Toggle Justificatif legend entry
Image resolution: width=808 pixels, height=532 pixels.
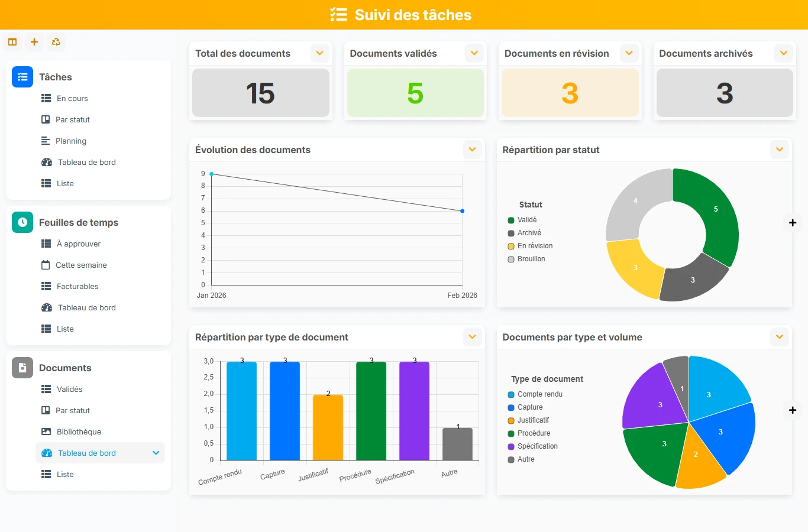529,420
